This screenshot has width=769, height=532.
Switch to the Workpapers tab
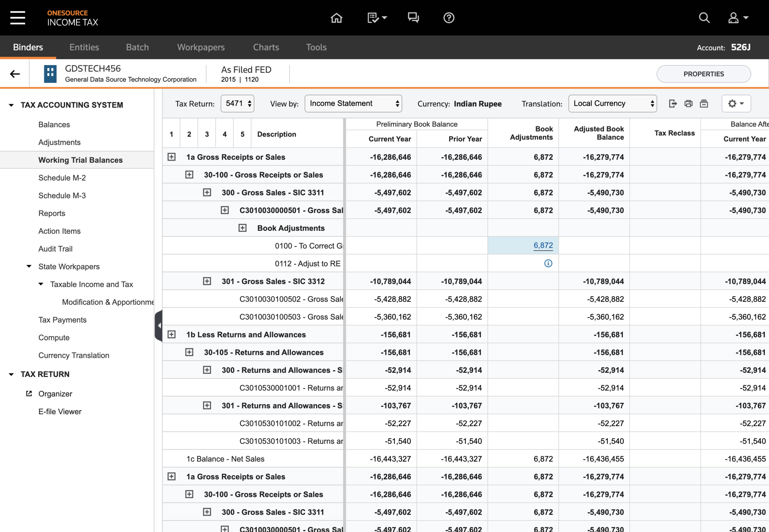pos(201,47)
